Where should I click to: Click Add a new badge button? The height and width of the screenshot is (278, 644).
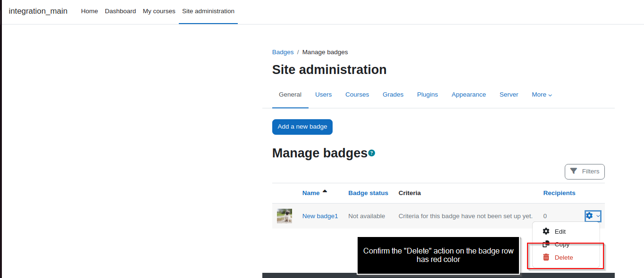pos(302,127)
